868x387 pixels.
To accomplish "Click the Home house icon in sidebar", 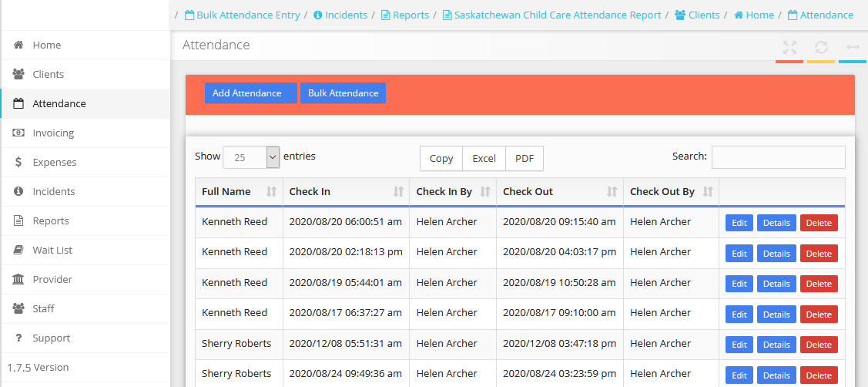I will [18, 45].
